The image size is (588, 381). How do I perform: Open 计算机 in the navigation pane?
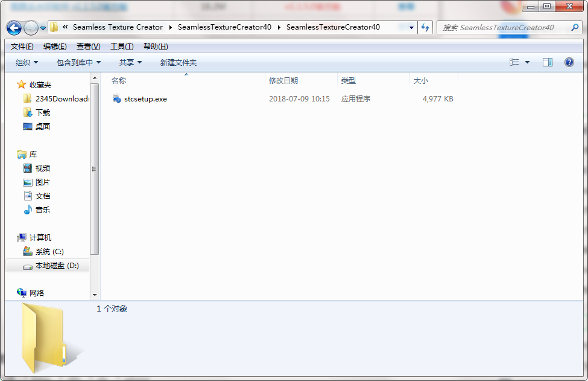point(40,238)
